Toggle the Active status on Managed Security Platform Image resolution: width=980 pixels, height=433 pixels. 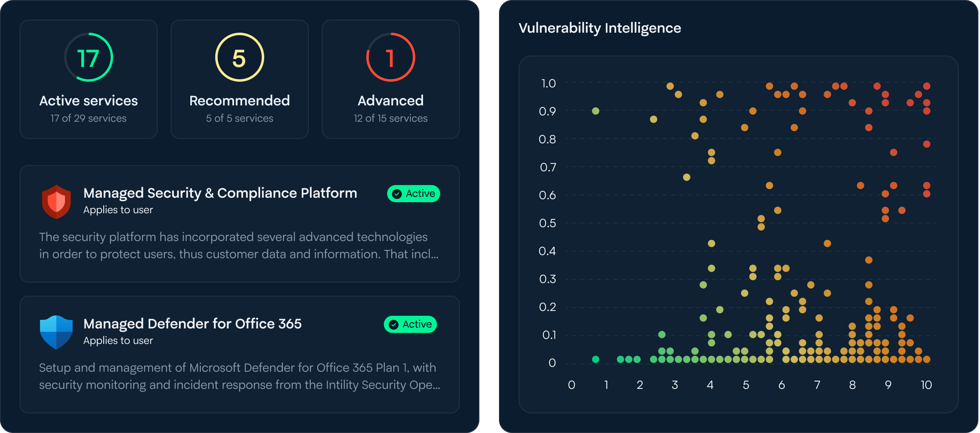click(413, 194)
